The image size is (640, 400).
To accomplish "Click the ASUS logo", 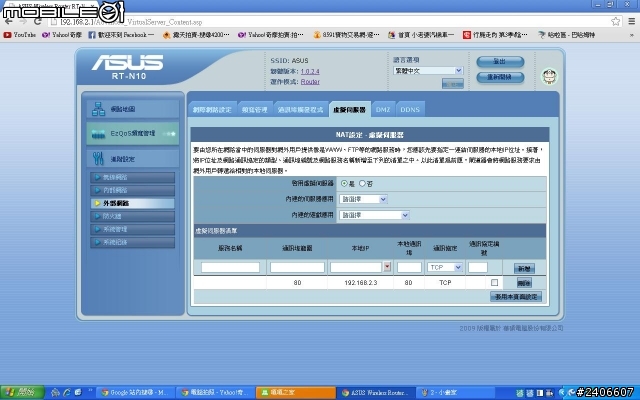I will (128, 62).
